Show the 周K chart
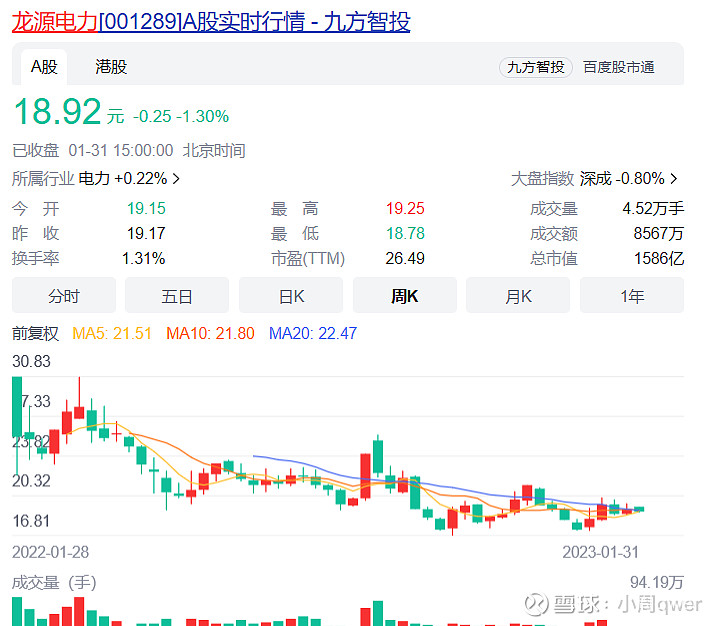The width and height of the screenshot is (722, 626). (x=405, y=296)
